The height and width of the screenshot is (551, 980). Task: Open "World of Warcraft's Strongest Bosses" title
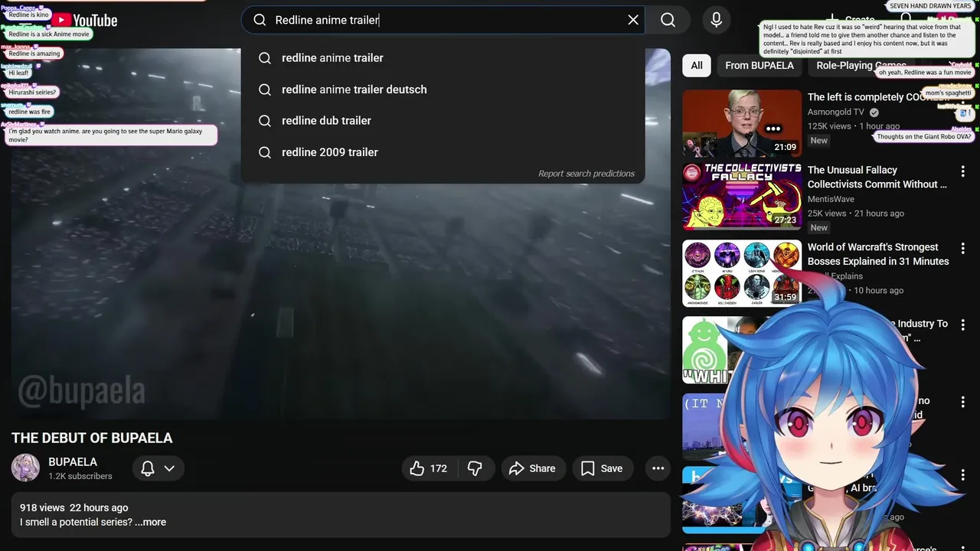(x=878, y=254)
